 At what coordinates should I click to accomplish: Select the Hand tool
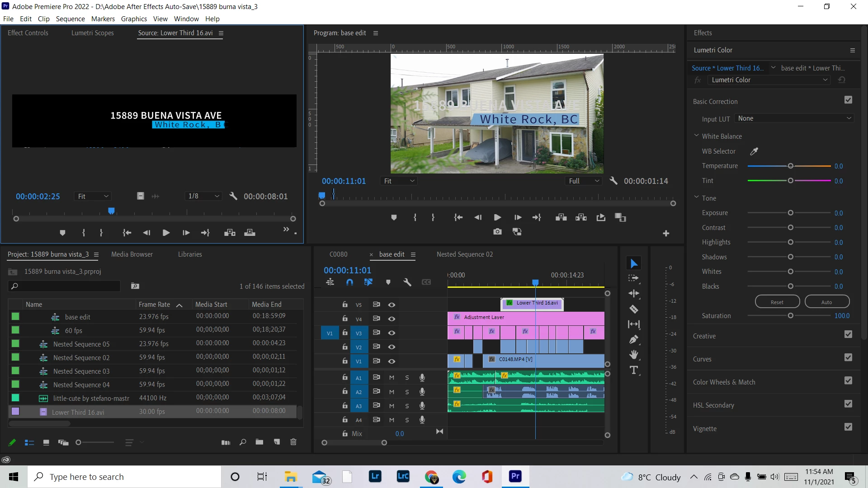coord(634,355)
